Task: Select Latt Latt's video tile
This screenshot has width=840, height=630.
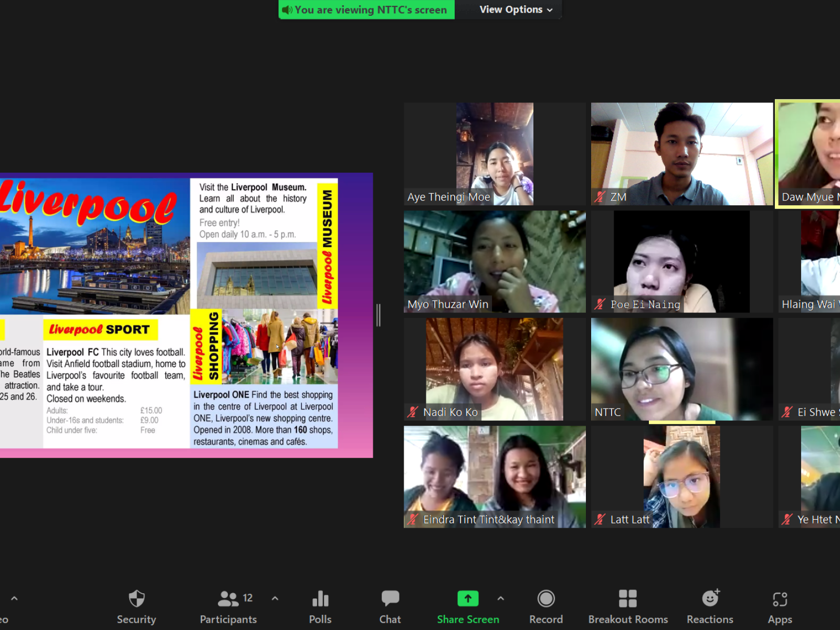Action: tap(682, 477)
